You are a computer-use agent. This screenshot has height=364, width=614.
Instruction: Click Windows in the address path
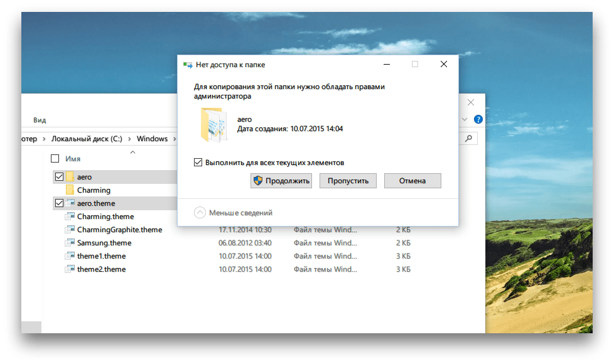tap(152, 139)
